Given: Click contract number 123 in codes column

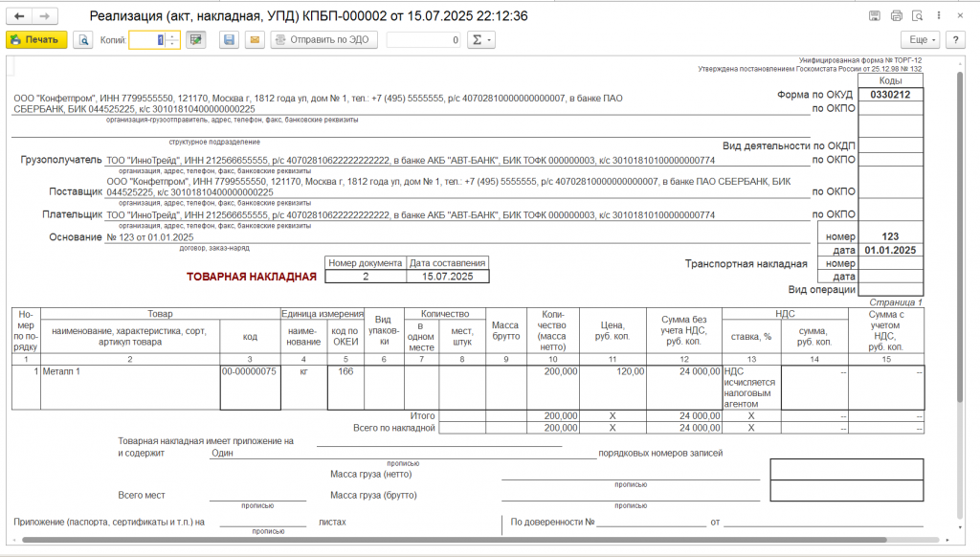Looking at the screenshot, I should pyautogui.click(x=890, y=237).
